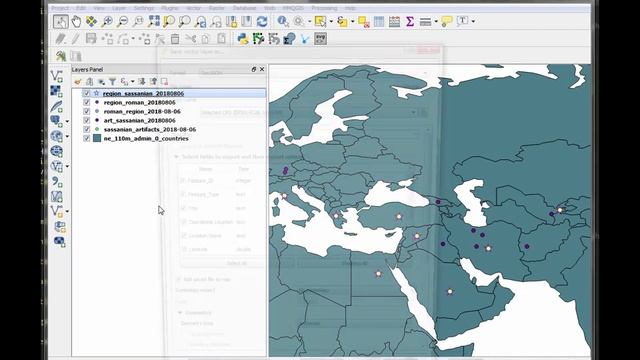Uncheck region_roman_20180806 layer visibility
640x360 pixels.
click(x=87, y=102)
